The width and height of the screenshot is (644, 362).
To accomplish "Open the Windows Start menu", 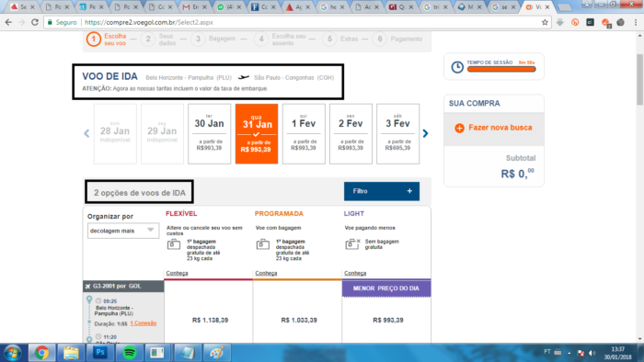I will pos(12,353).
